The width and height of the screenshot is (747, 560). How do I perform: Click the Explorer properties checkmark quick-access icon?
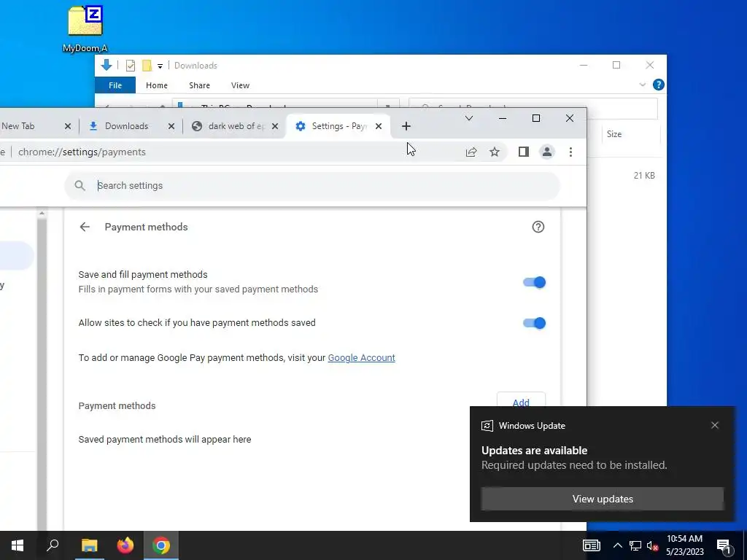pyautogui.click(x=130, y=66)
